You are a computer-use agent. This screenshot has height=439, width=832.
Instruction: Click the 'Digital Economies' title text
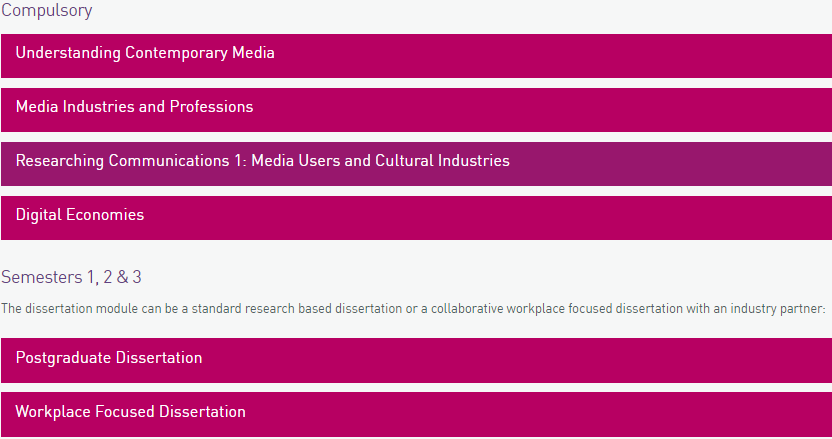(80, 215)
